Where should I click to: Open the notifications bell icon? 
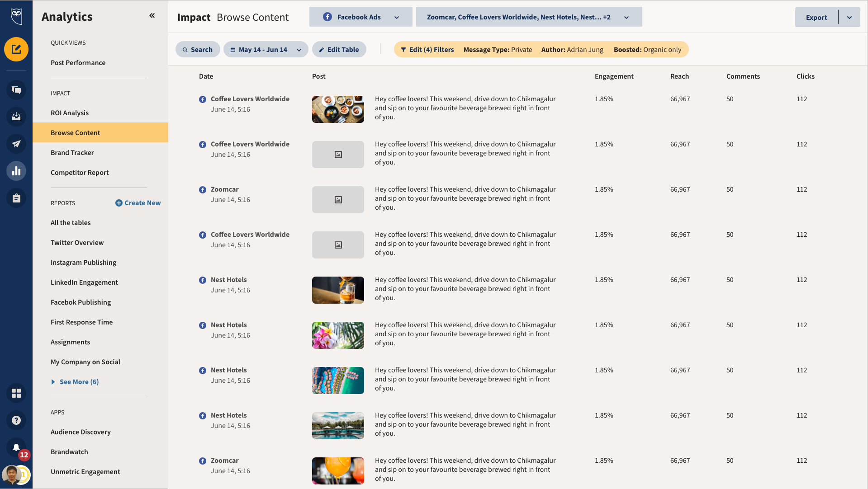(16, 447)
